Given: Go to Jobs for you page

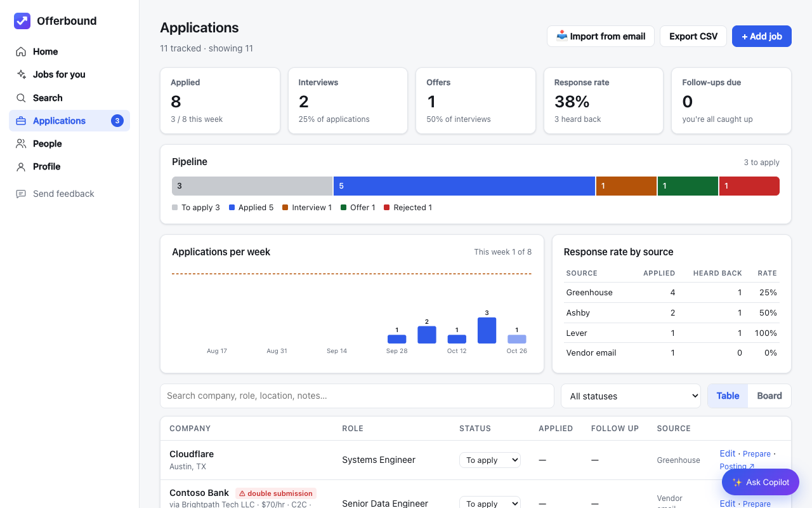Looking at the screenshot, I should tap(69, 74).
